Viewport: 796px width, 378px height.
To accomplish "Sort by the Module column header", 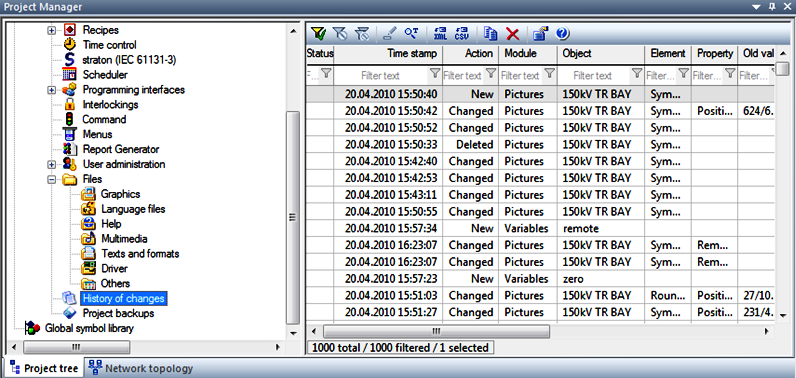I will pos(527,53).
